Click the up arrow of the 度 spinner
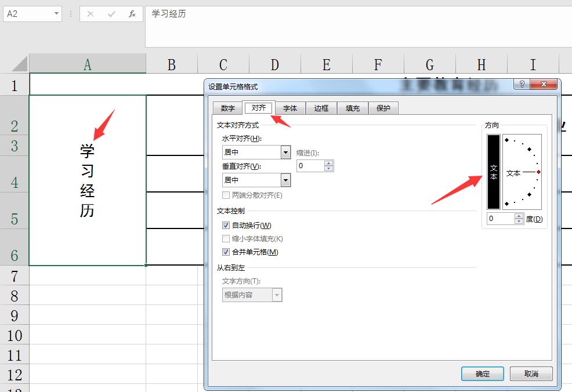The image size is (572, 392). pos(519,216)
